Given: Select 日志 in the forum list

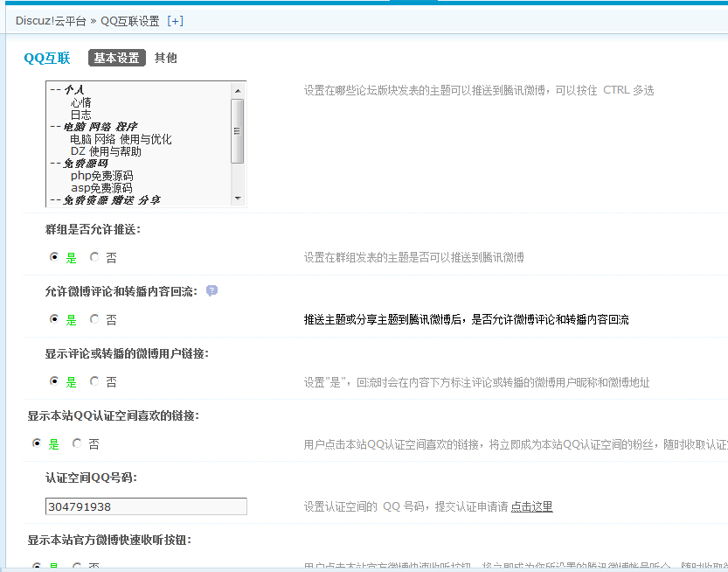Looking at the screenshot, I should 80,115.
